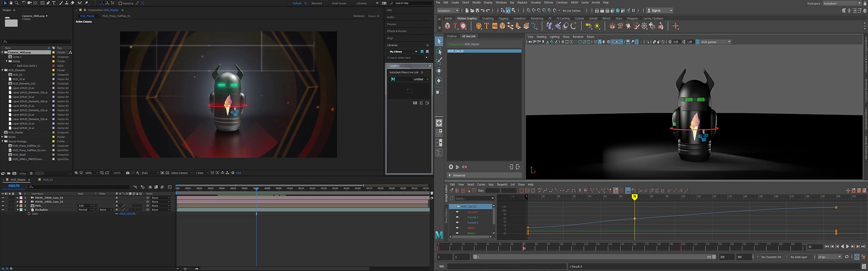Toggle visibility of the HUD_ layer
The image size is (868, 271).
pos(3,206)
